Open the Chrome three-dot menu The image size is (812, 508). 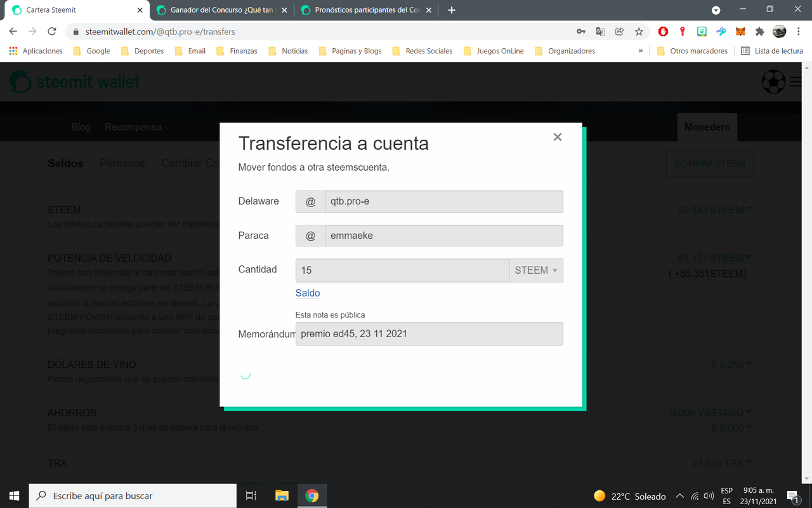[x=799, y=31]
